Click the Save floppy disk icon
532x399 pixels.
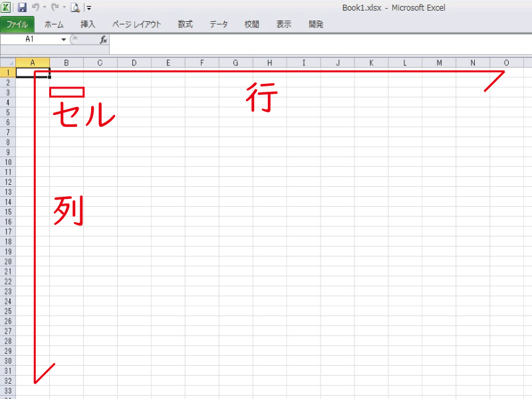21,8
